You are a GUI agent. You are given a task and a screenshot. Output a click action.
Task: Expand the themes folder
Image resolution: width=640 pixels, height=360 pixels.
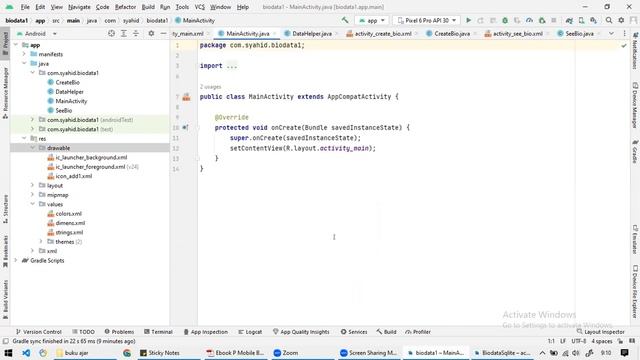tap(41, 242)
